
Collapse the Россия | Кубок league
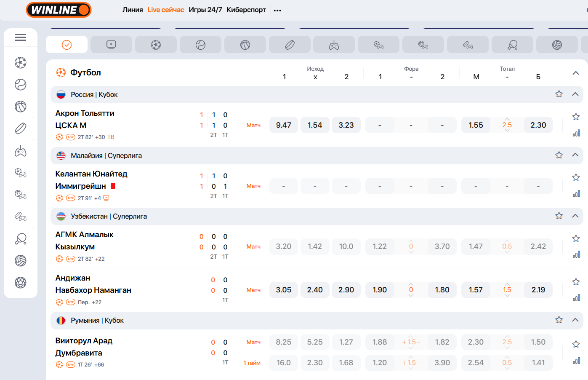pyautogui.click(x=575, y=94)
